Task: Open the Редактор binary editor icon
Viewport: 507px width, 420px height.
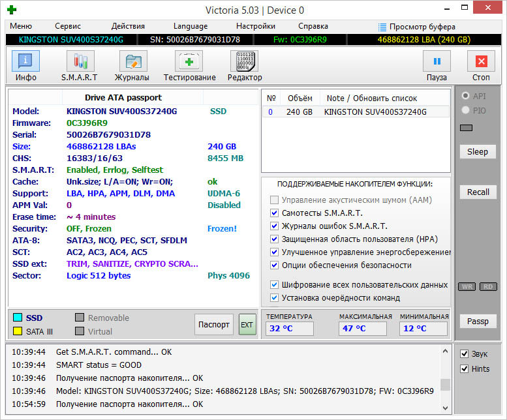Action: click(245, 61)
